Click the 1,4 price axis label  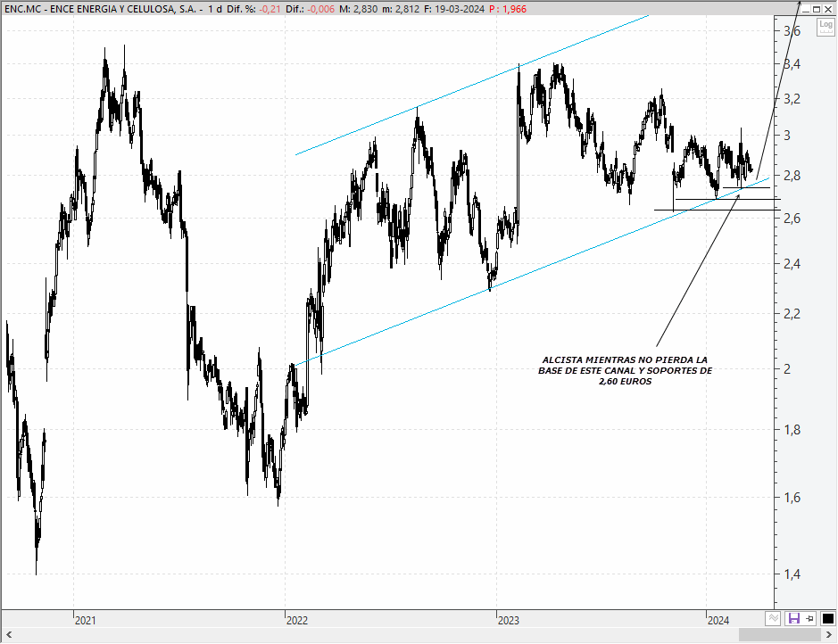(792, 574)
